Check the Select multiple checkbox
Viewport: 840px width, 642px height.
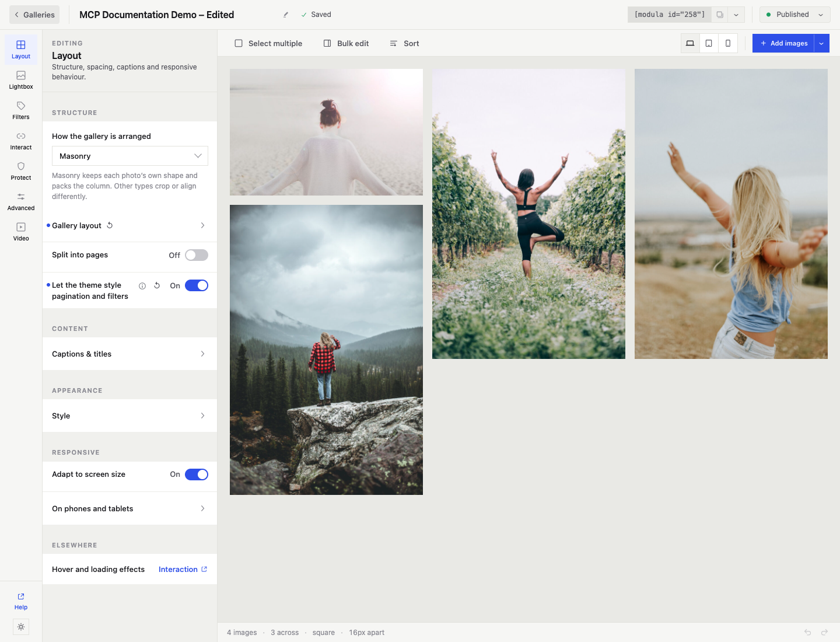pyautogui.click(x=239, y=43)
